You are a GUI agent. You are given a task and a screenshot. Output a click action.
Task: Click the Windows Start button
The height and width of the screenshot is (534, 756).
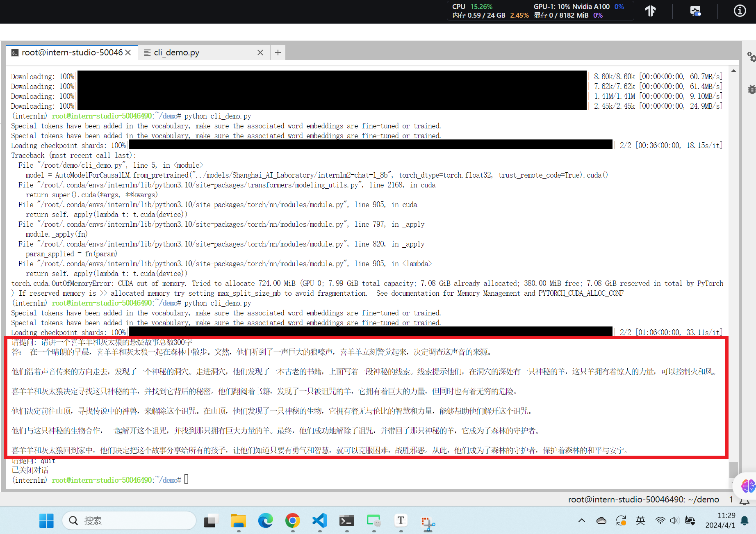(46, 521)
